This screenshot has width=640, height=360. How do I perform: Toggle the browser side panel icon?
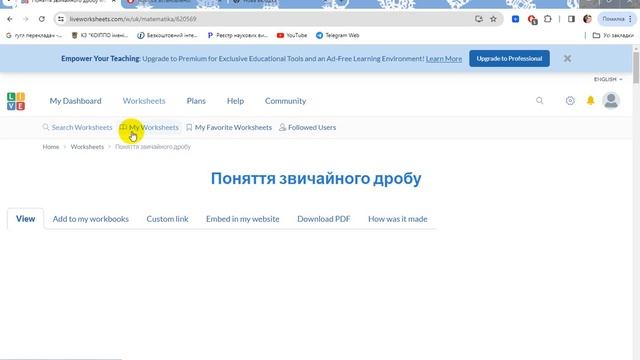(x=571, y=19)
